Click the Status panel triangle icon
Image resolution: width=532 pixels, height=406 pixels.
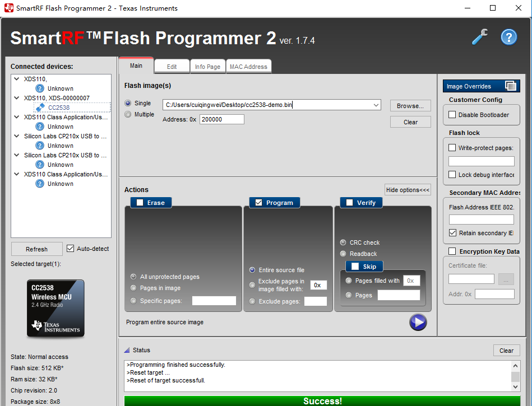click(x=127, y=350)
